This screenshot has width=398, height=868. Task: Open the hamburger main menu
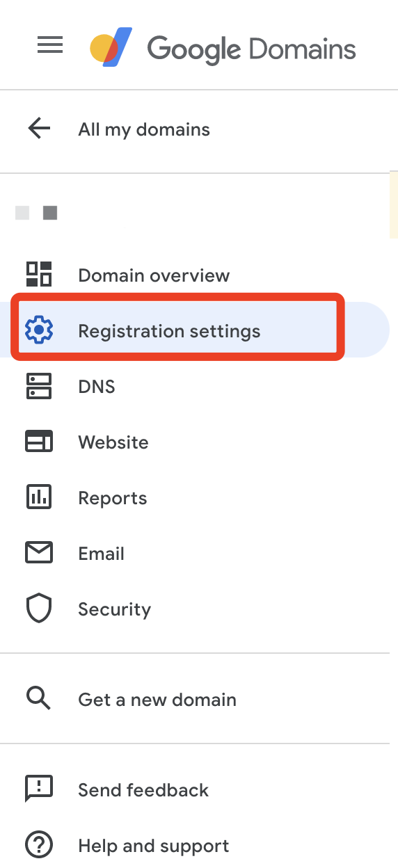(x=50, y=46)
